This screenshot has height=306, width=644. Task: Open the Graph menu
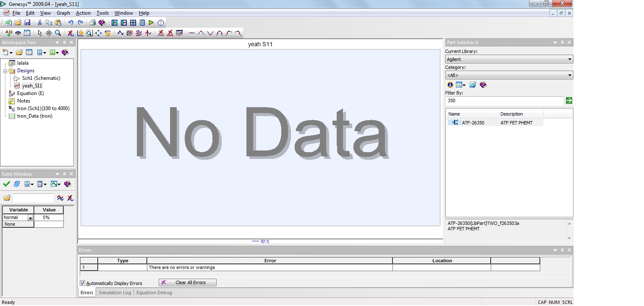tap(63, 13)
